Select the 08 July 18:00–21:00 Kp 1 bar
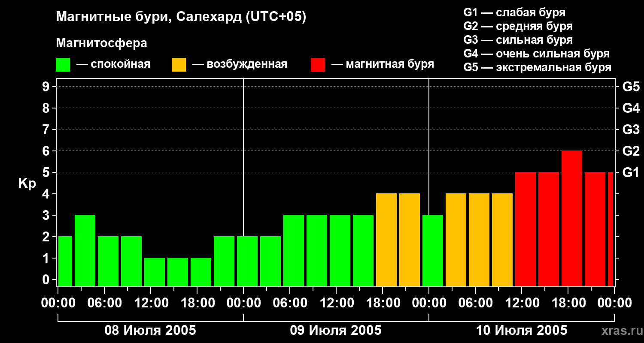The height and width of the screenshot is (343, 644). tap(201, 272)
